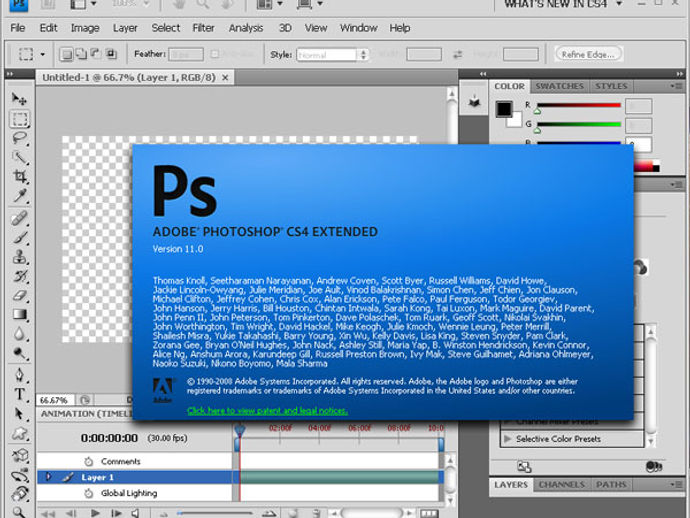Switch to the Styles tab
Viewport: 690px width, 518px height.
pos(611,86)
